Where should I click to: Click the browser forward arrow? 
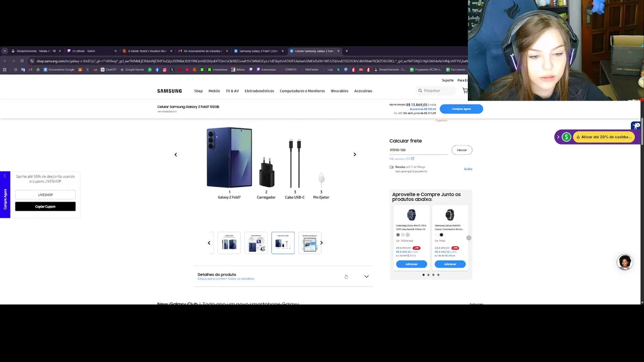(x=14, y=61)
